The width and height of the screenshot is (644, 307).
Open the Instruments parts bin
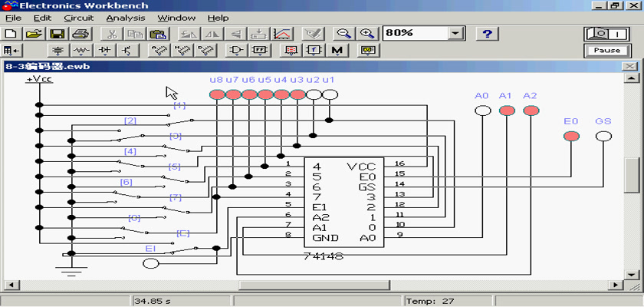pyautogui.click(x=368, y=51)
